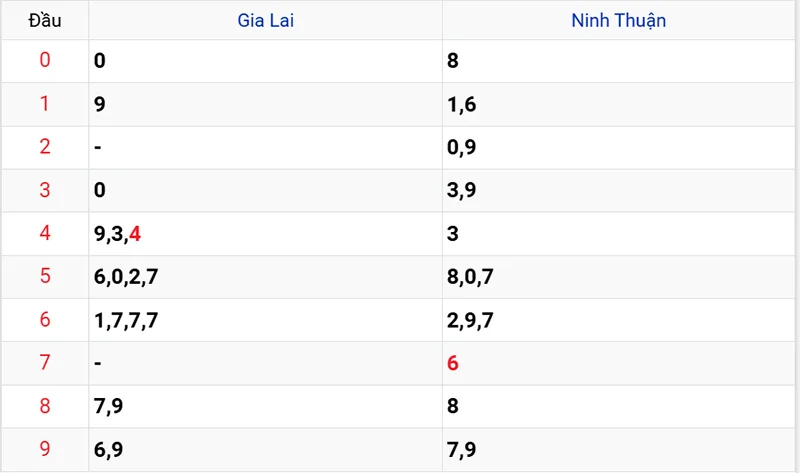
Task: Click row label 2 in Đầu column
Action: [44, 147]
